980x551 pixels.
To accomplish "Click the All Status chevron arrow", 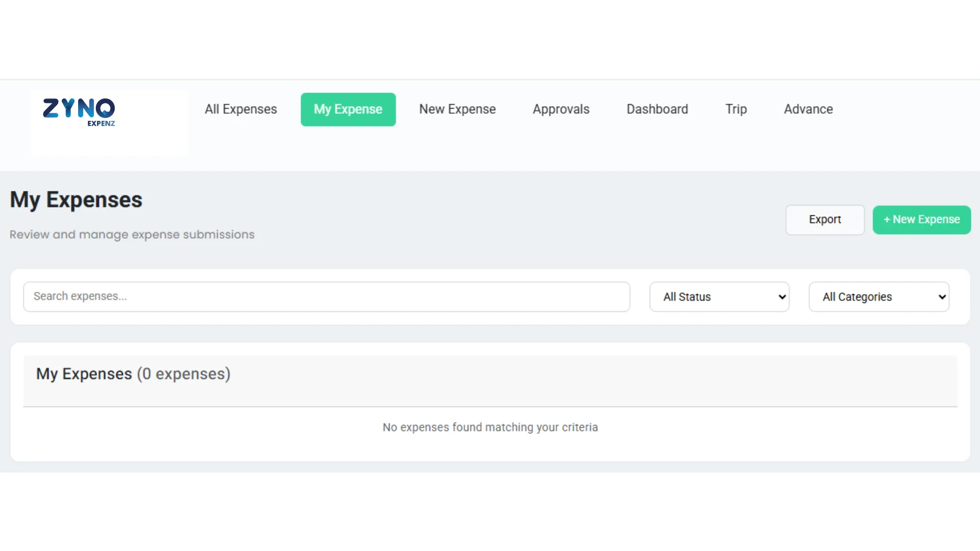I will coord(782,297).
